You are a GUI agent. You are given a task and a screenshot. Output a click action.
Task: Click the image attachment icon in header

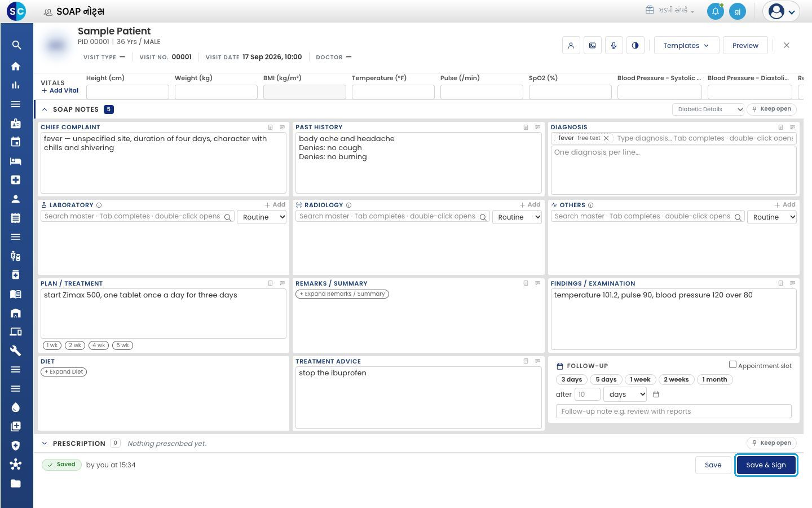pos(592,46)
